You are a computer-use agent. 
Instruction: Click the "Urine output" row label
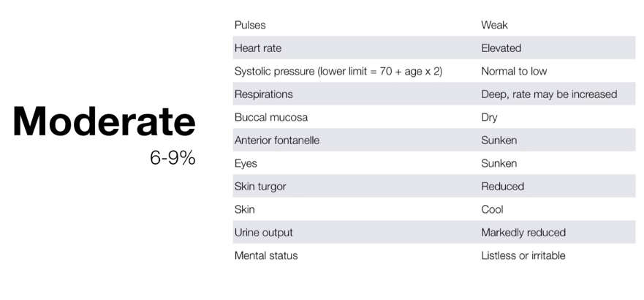pyautogui.click(x=264, y=233)
